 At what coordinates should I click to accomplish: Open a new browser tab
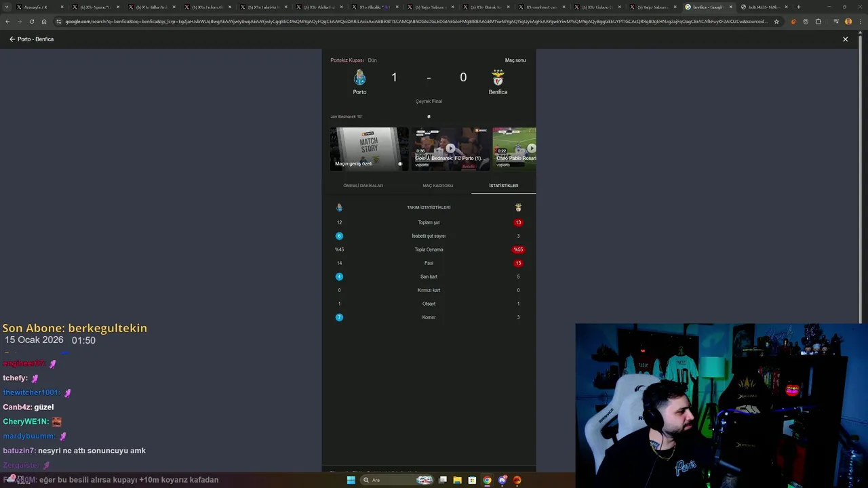(x=798, y=7)
